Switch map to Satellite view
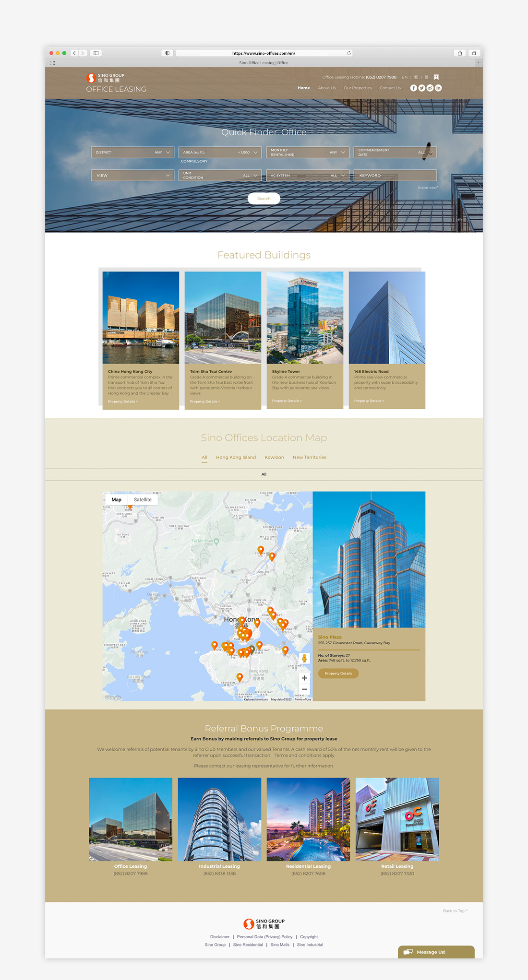Viewport: 528px width, 980px height. click(143, 499)
